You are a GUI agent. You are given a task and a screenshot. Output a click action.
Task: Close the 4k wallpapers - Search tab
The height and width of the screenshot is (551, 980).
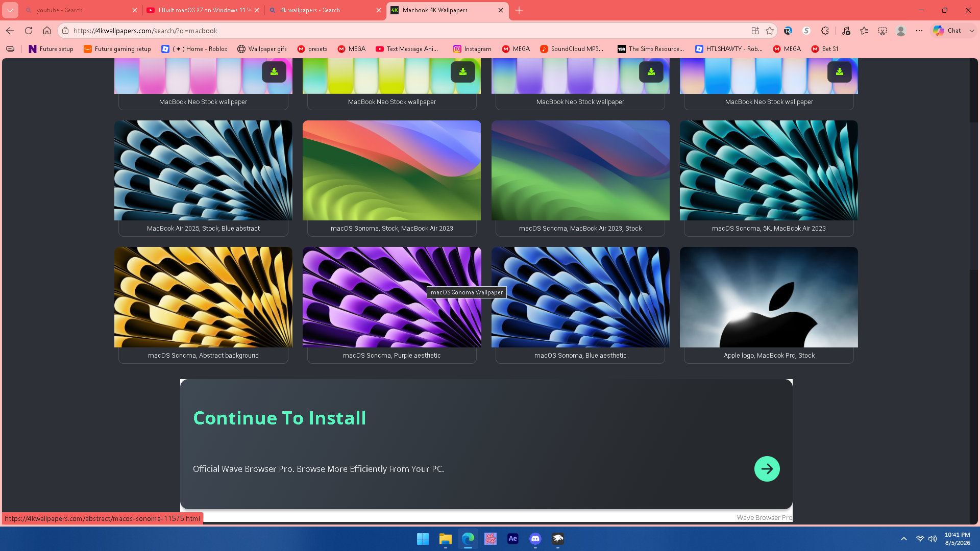pyautogui.click(x=379, y=10)
